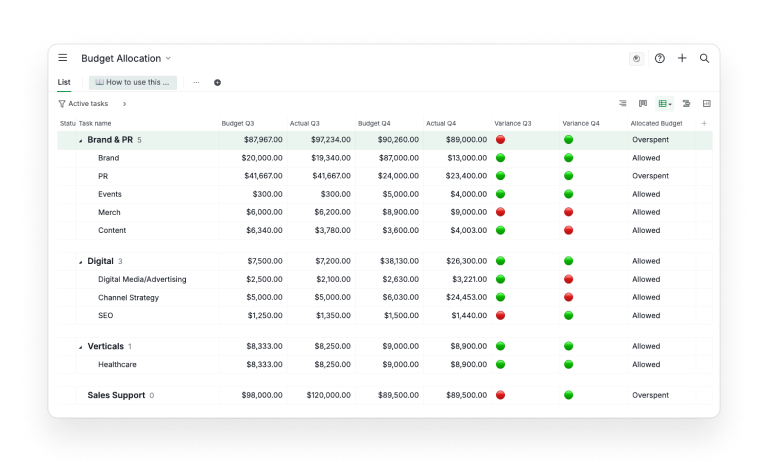Screen dimensions: 768x462
Task: Click the $38,130.00 Budget Q4 cell
Action: point(399,261)
